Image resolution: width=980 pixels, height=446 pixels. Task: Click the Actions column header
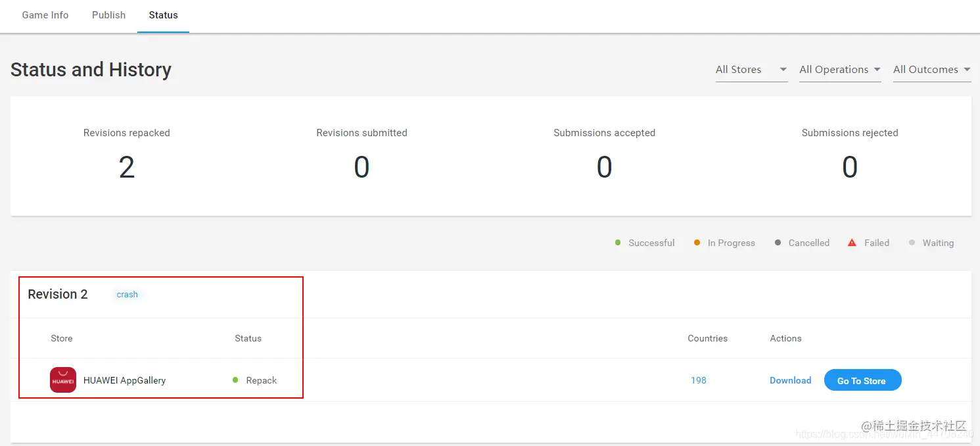click(x=785, y=338)
